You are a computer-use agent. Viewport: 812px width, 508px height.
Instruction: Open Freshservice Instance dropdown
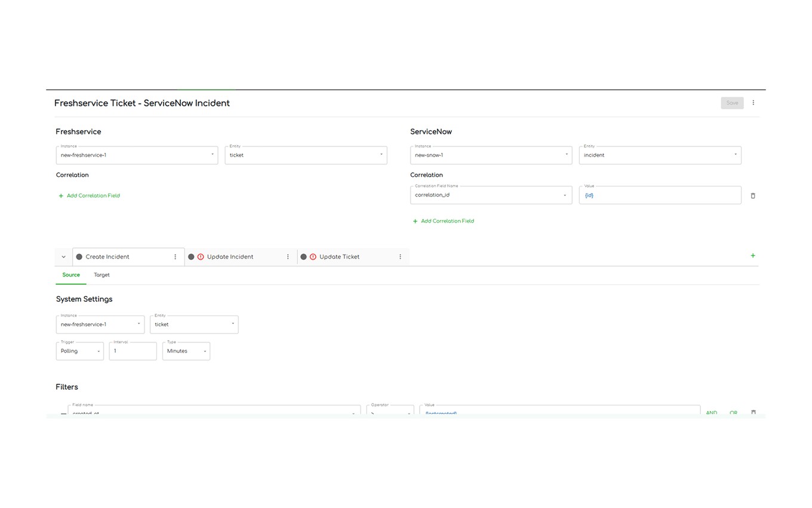(137, 155)
